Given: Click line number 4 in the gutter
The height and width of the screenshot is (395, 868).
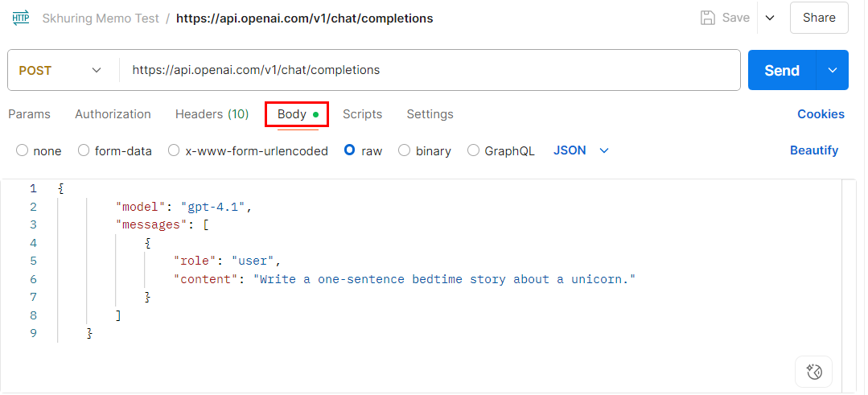Looking at the screenshot, I should click(33, 243).
